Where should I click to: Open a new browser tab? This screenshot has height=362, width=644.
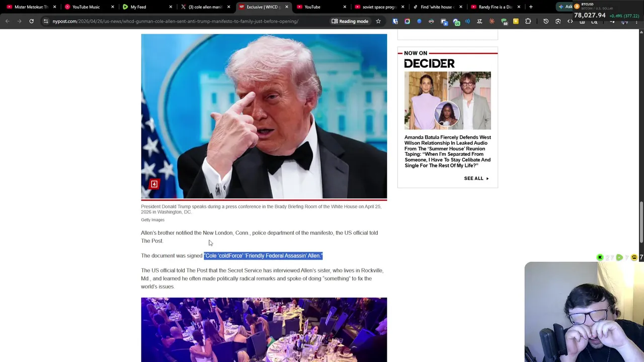pyautogui.click(x=531, y=7)
